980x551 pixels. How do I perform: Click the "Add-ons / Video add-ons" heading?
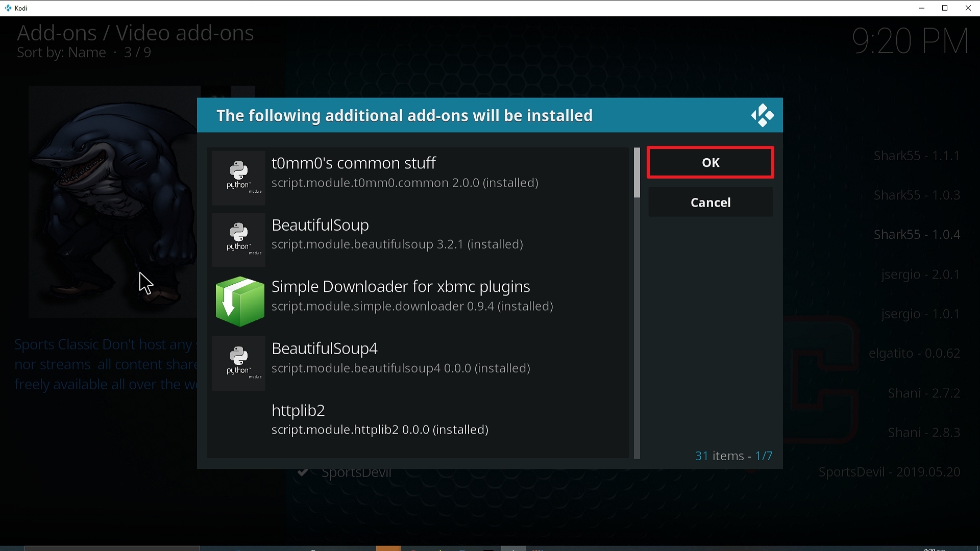(135, 33)
